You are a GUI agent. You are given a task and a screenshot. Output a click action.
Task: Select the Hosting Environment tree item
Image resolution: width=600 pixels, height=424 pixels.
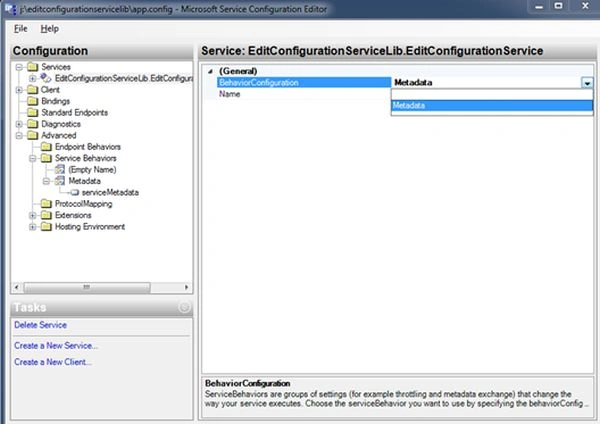pos(90,227)
